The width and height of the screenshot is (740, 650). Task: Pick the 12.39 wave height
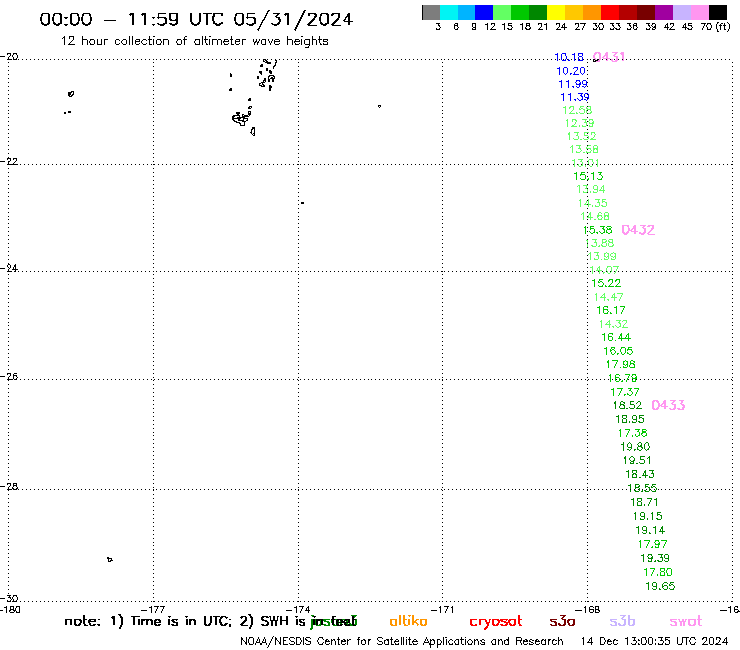click(x=580, y=123)
